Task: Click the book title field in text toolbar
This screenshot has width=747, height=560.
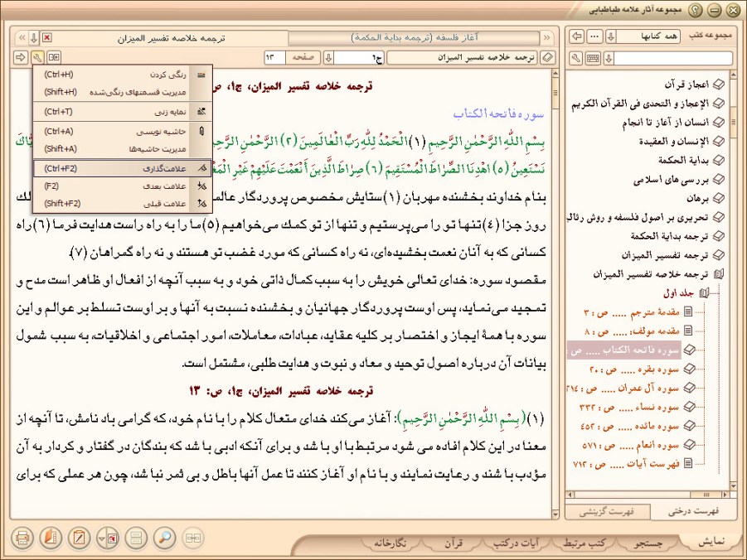Action: click(462, 58)
